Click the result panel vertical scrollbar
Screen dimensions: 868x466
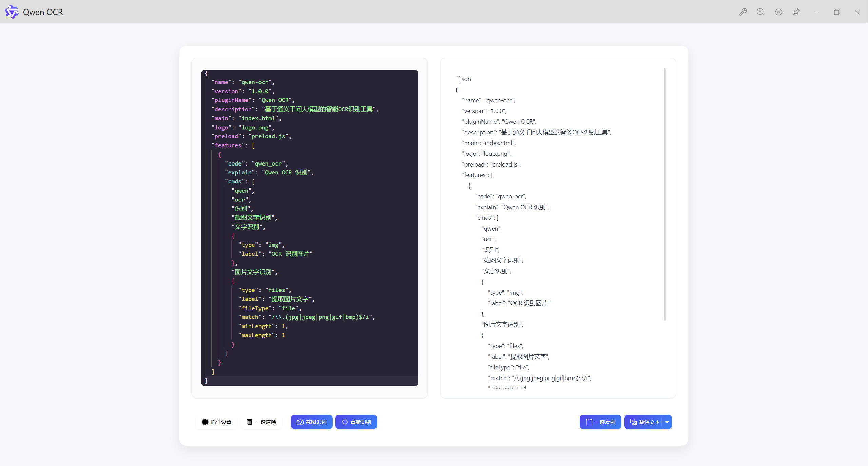[665, 194]
